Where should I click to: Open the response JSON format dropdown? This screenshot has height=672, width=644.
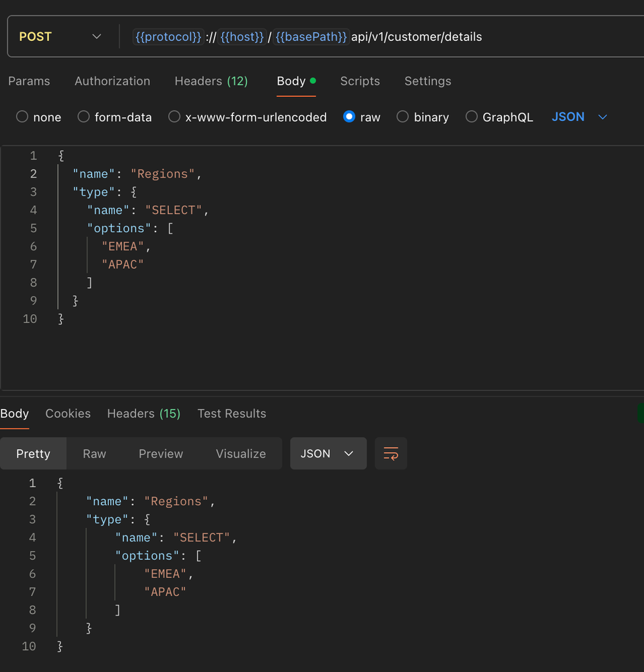coord(328,453)
